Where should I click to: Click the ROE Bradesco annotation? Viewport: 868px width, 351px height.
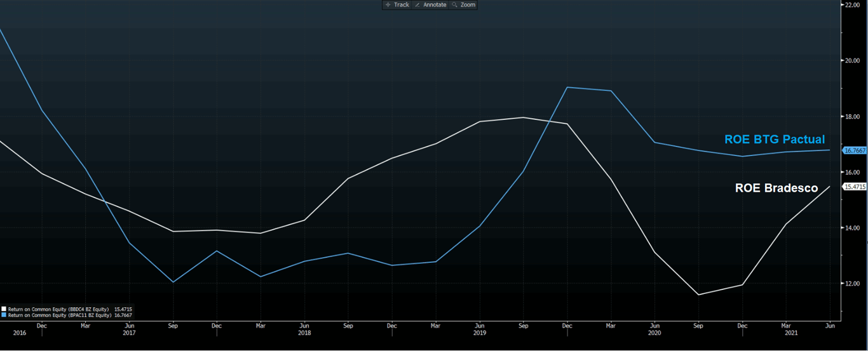(x=776, y=188)
